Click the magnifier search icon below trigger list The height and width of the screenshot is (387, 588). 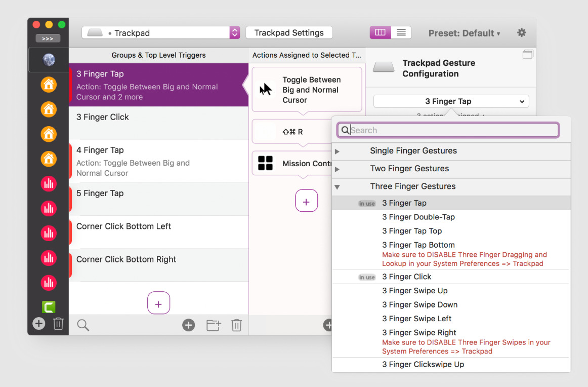coord(83,325)
